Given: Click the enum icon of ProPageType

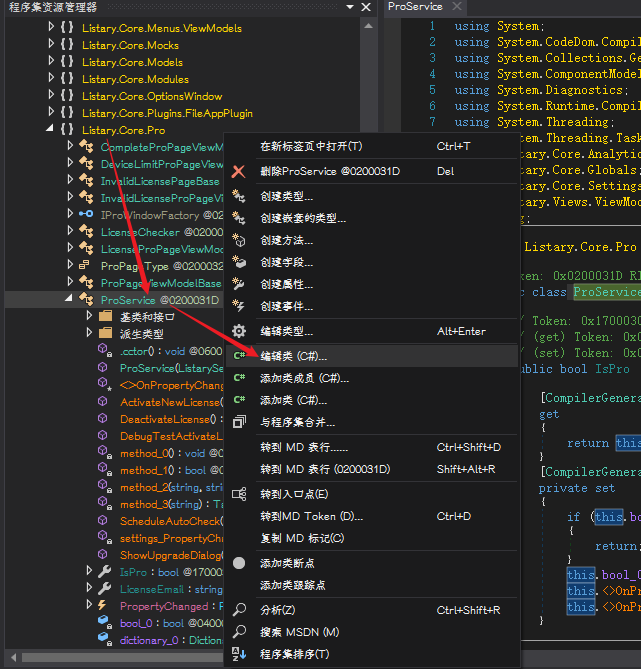Looking at the screenshot, I should [84, 265].
